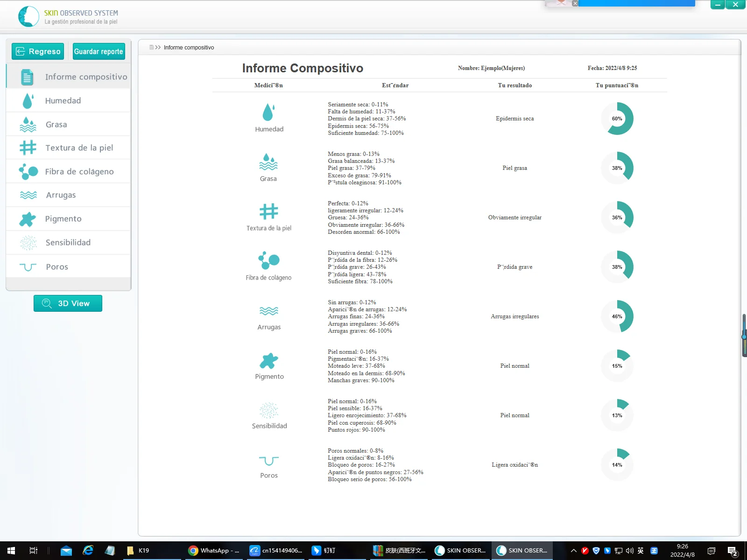
Task: Click the 46% Arrugas score donut
Action: pyautogui.click(x=617, y=316)
